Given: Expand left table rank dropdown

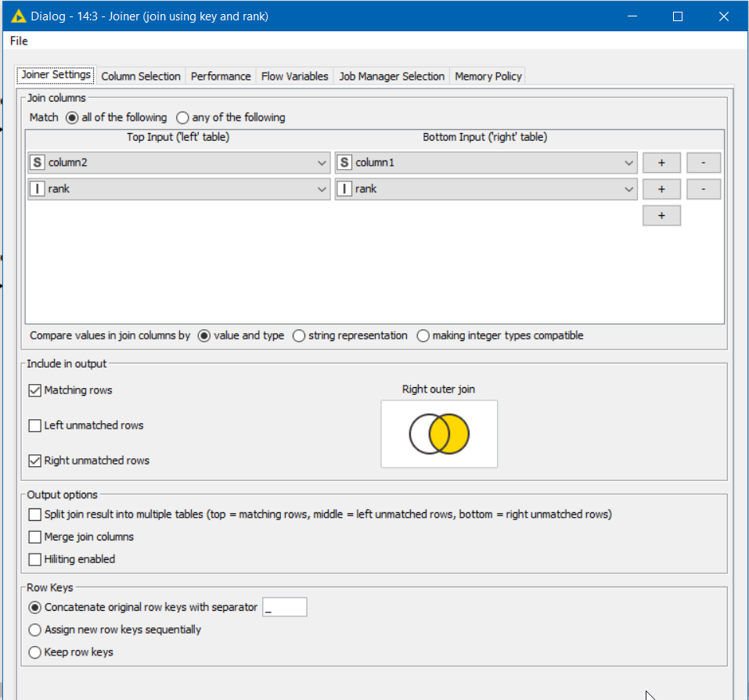Looking at the screenshot, I should tap(178, 189).
